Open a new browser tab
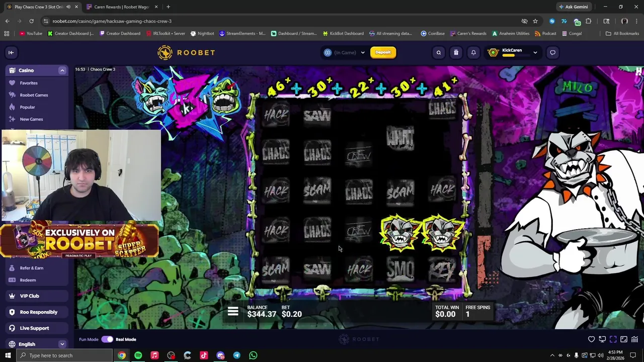Screen dimensions: 644x362 click(x=168, y=7)
